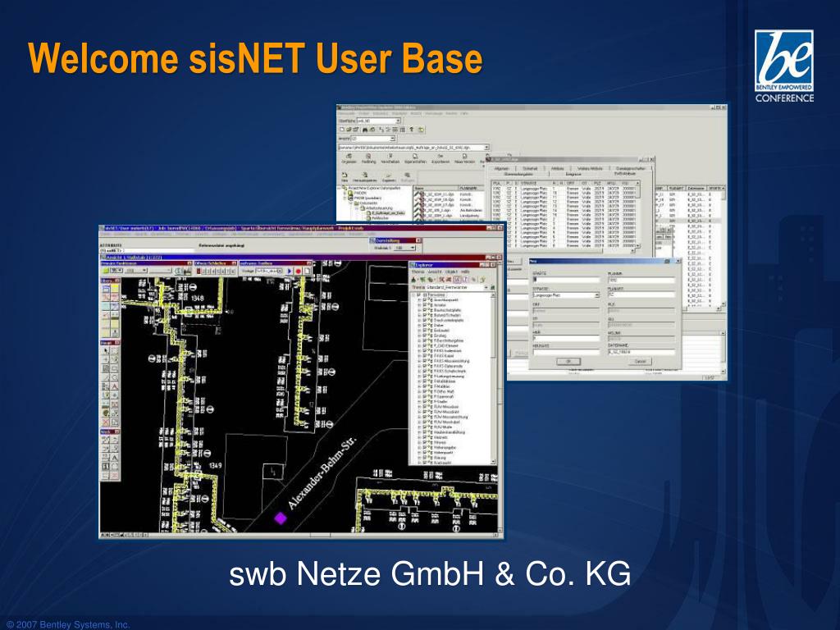Click the Alexander-Behm-Str. label on map
Screen dimensions: 840x630
point(322,474)
